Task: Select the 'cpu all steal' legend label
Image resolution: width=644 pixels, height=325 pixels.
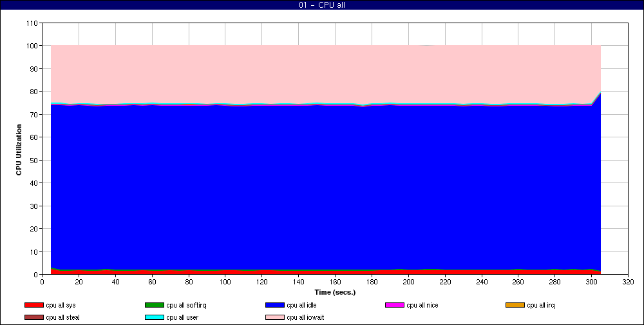Action: pos(63,318)
